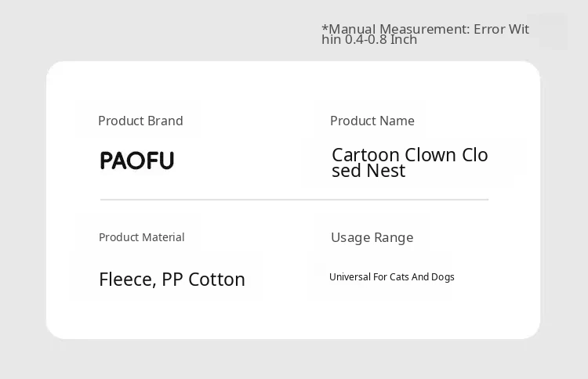Click the "hin 0.4-0.8 Inch" text line

click(x=368, y=40)
